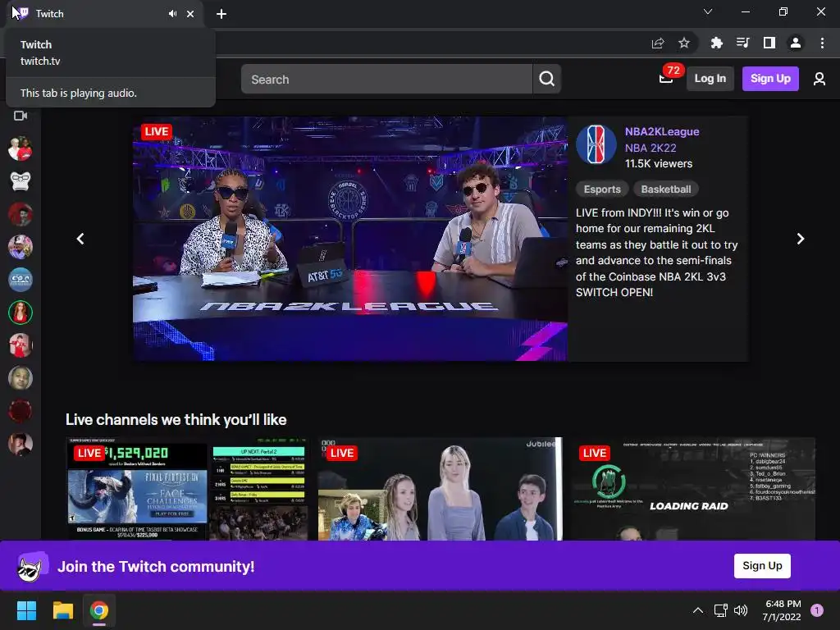
Task: Open notifications inbox showing 72
Action: [667, 78]
